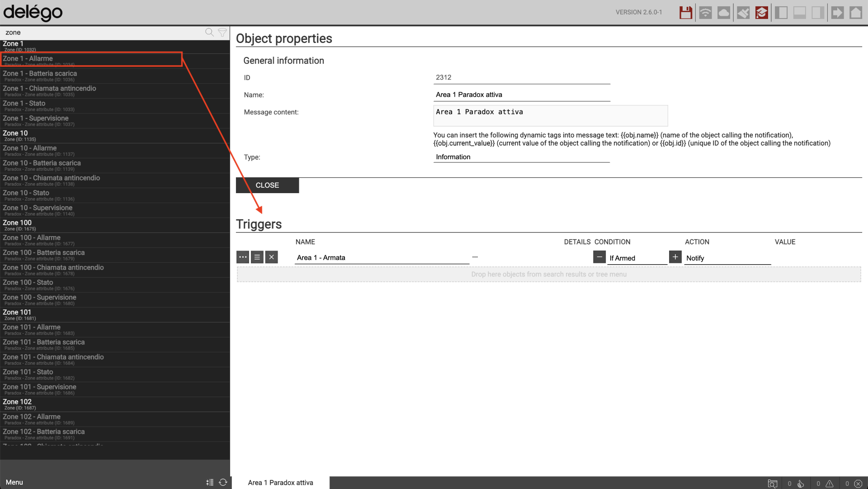Click the arrow exit icon in toolbar
Image resolution: width=868 pixels, height=489 pixels.
837,13
